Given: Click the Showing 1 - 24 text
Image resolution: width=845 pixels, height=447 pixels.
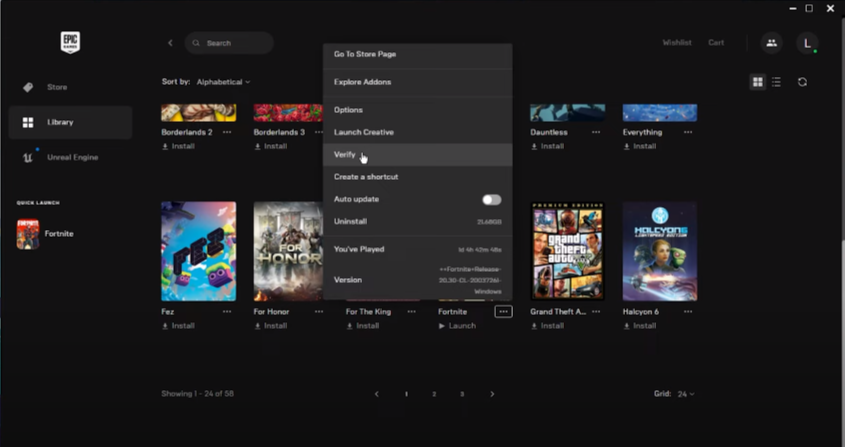Looking at the screenshot, I should pyautogui.click(x=197, y=394).
